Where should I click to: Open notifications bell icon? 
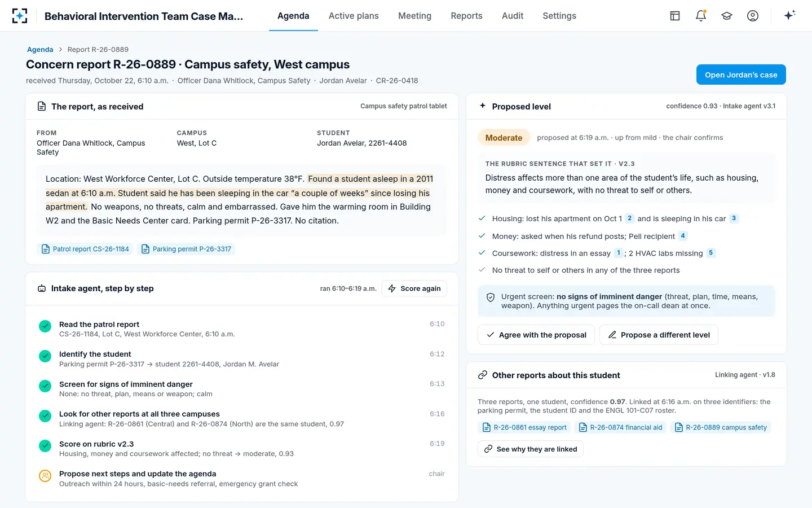[701, 16]
